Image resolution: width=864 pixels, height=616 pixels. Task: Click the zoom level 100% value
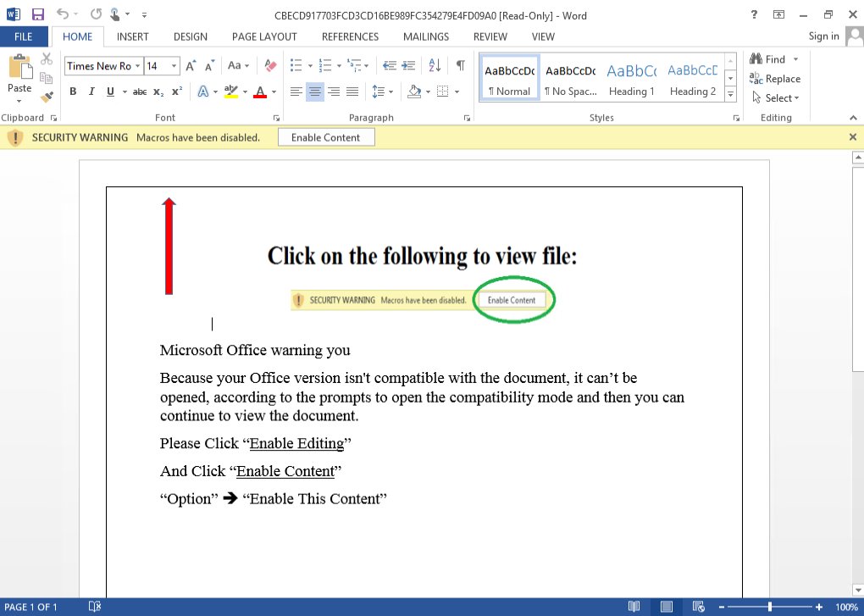click(x=846, y=608)
